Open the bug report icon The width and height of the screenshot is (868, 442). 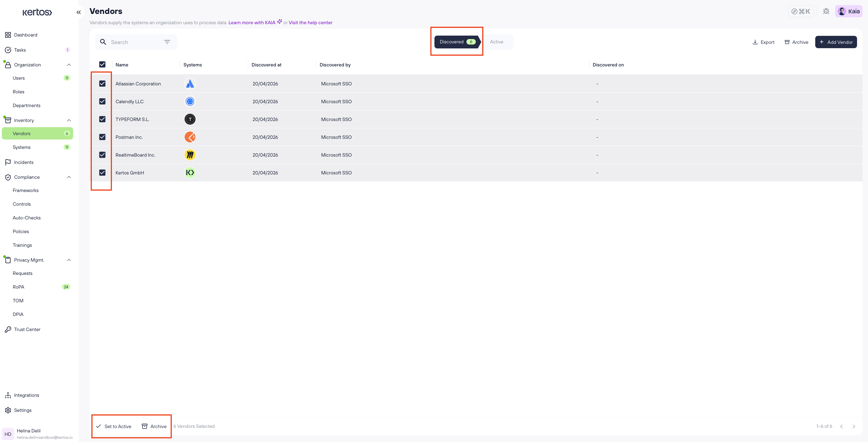[x=826, y=11]
